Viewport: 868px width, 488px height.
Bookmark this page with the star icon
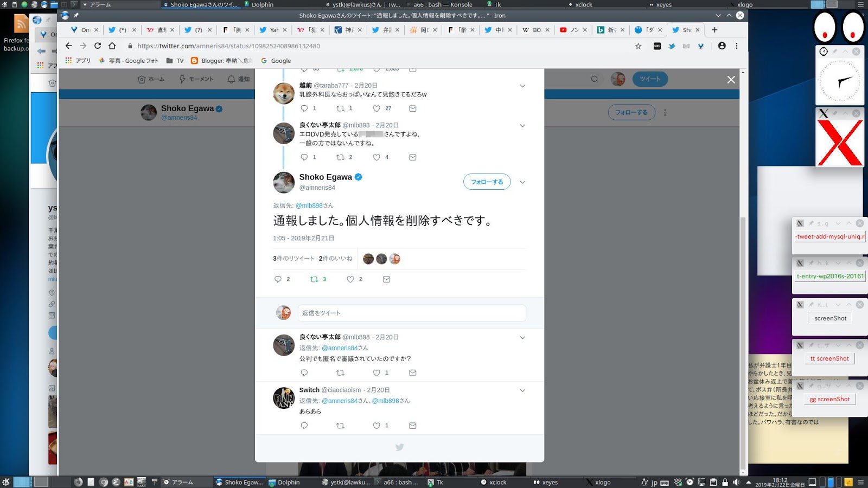tap(639, 46)
